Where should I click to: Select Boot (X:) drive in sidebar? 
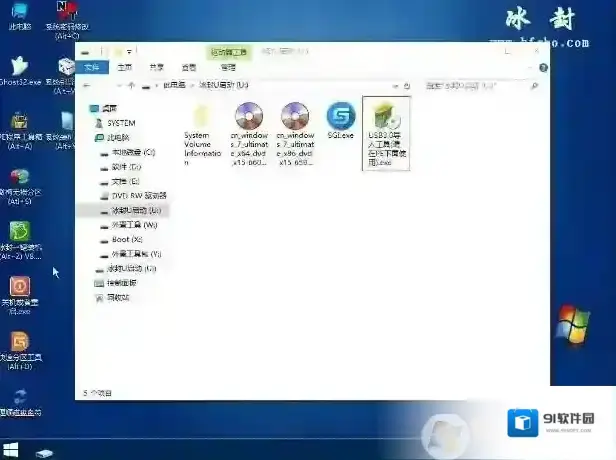pyautogui.click(x=127, y=240)
